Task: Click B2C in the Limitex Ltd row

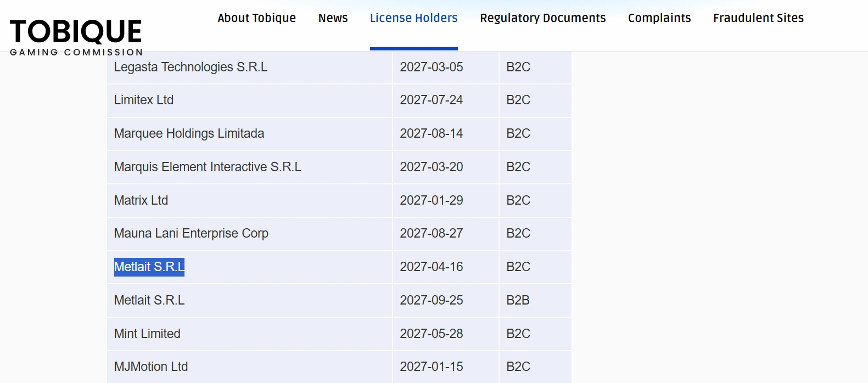Action: [x=518, y=100]
